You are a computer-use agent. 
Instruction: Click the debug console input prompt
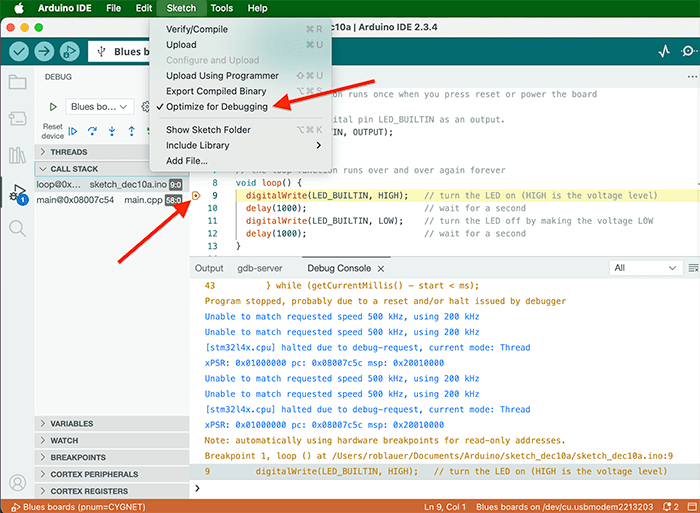(x=444, y=488)
